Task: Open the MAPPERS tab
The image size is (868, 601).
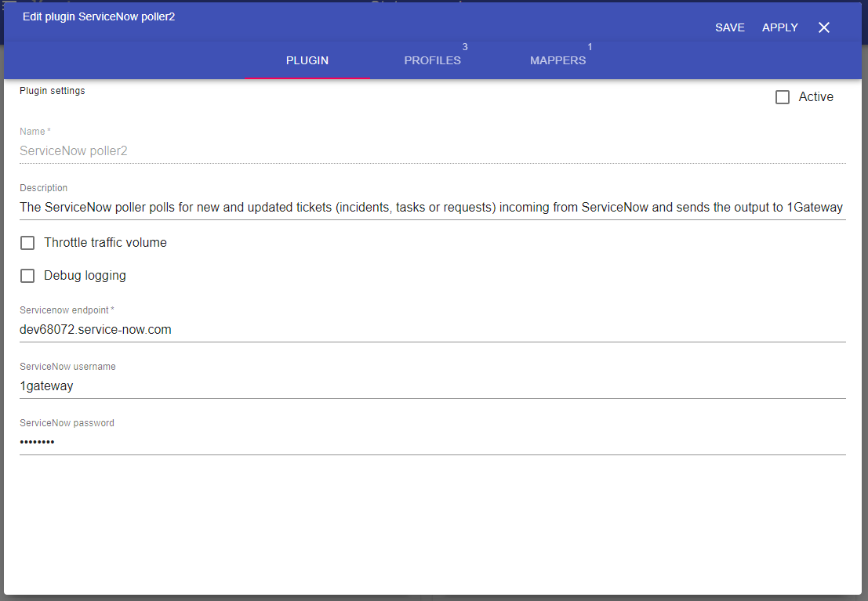Action: pos(557,60)
